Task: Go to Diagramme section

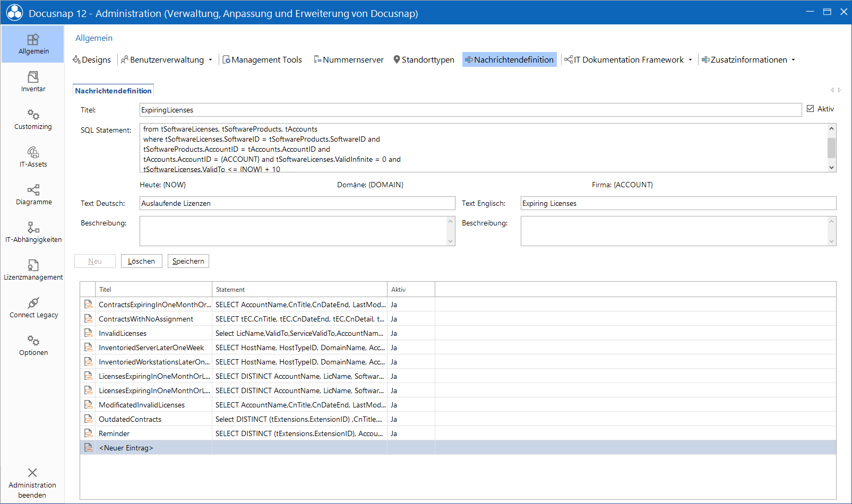Action: 33,195
